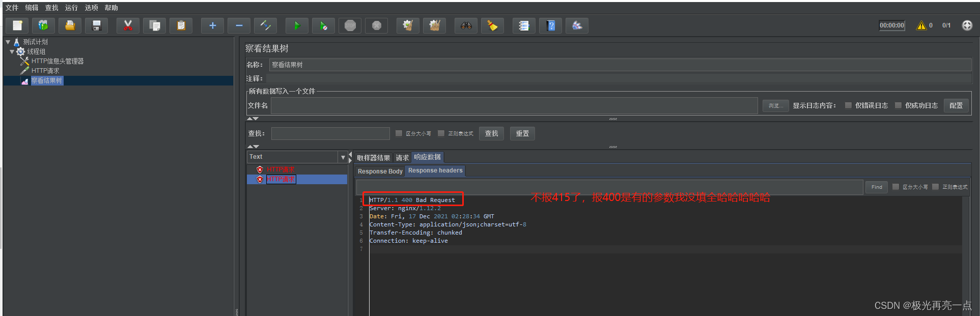980x316 pixels.
Task: Click the Find text field in response panel
Action: pyautogui.click(x=609, y=187)
